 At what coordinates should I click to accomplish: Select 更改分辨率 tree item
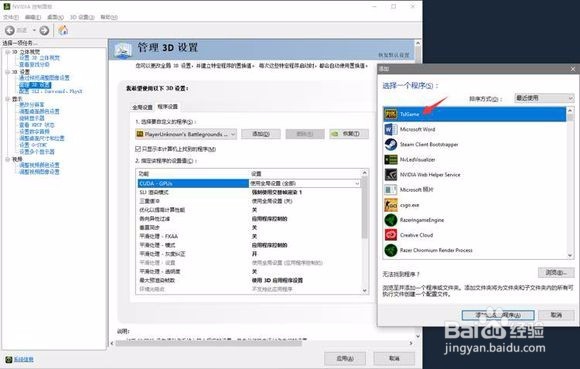(x=31, y=105)
